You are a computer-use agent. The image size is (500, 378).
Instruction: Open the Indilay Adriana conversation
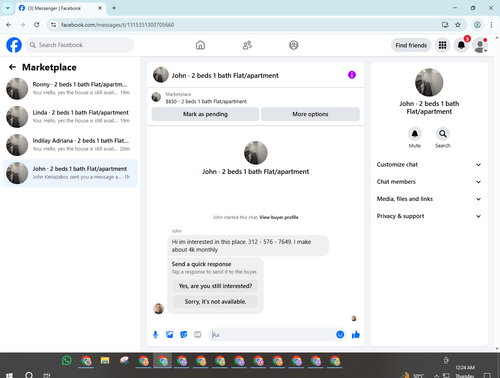pos(70,145)
